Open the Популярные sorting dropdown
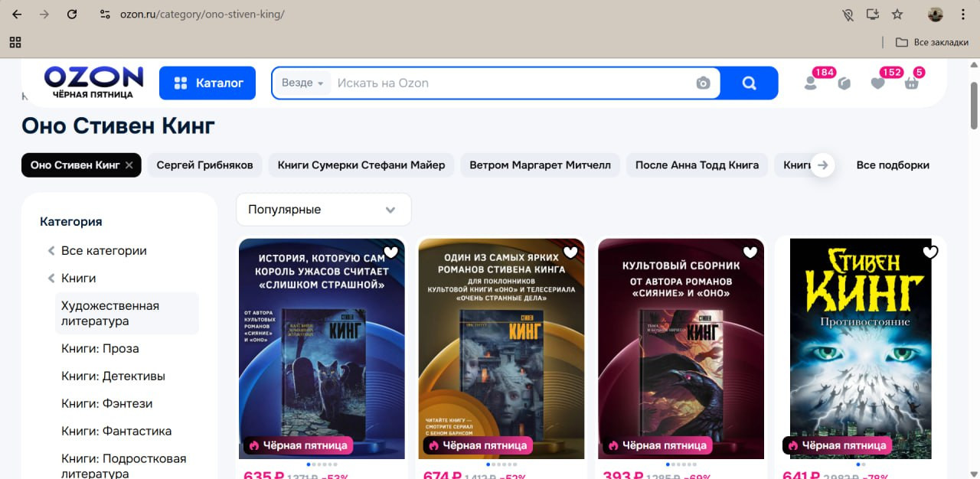980x479 pixels. pos(323,210)
